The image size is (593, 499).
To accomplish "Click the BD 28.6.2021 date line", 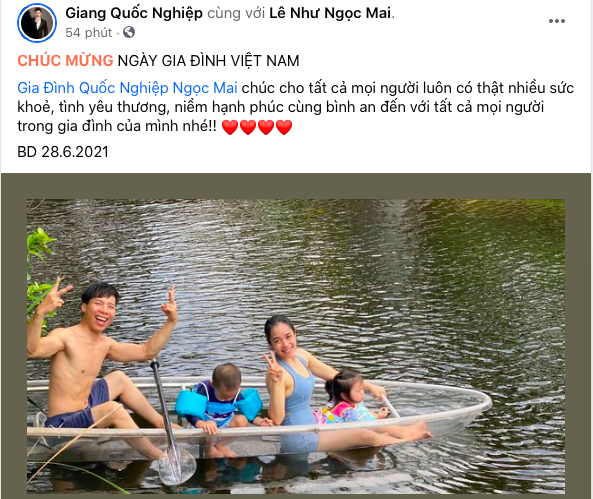I will [x=63, y=152].
